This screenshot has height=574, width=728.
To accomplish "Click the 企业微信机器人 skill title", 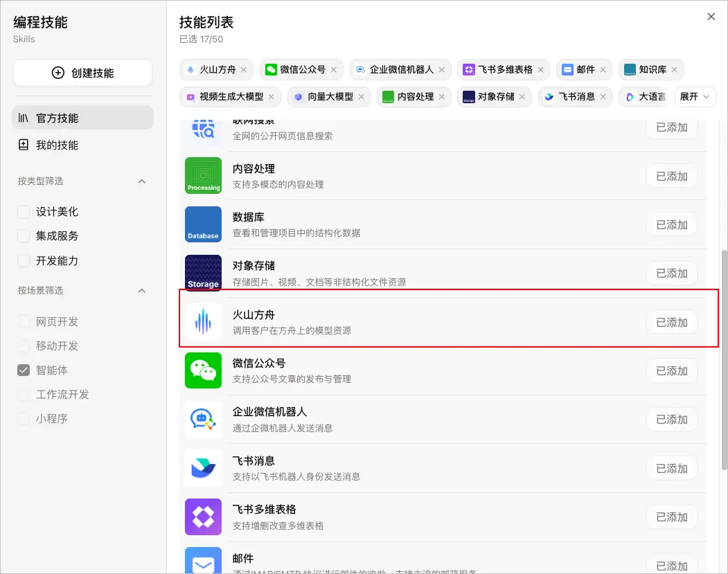I will tap(269, 412).
